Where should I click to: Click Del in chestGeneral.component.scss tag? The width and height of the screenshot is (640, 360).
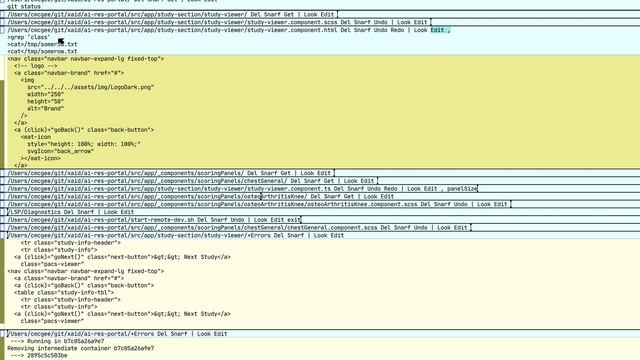(x=385, y=228)
